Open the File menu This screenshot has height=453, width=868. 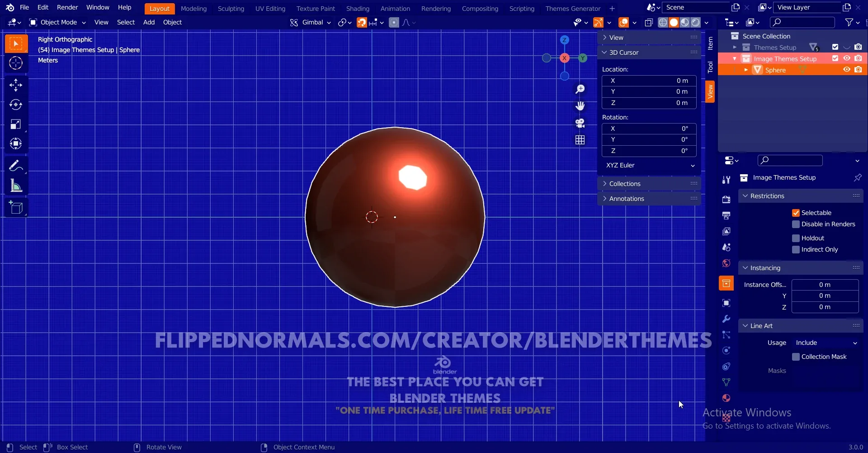pyautogui.click(x=24, y=7)
